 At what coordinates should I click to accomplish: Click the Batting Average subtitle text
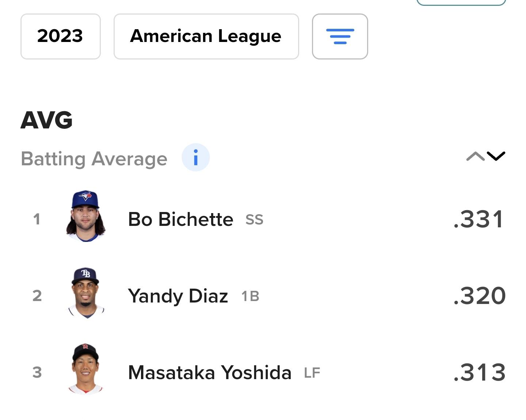pyautogui.click(x=94, y=159)
